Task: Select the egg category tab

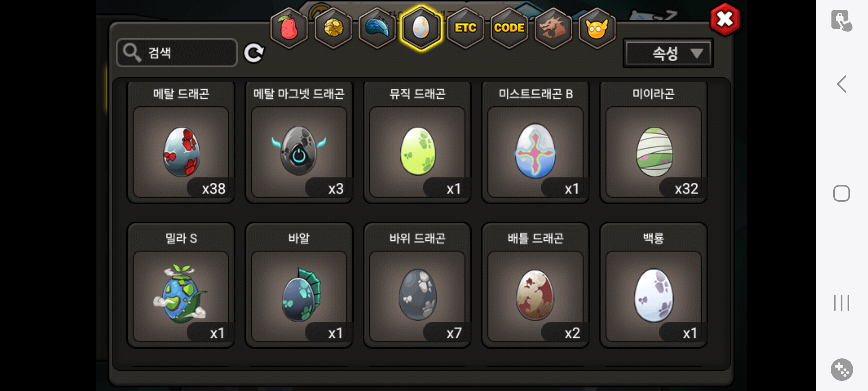Action: (421, 28)
